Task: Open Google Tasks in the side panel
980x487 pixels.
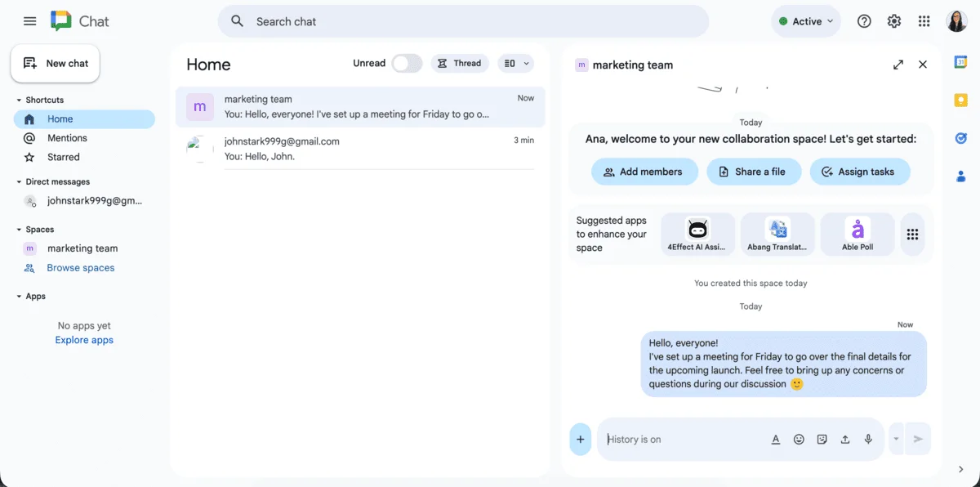Action: click(960, 138)
